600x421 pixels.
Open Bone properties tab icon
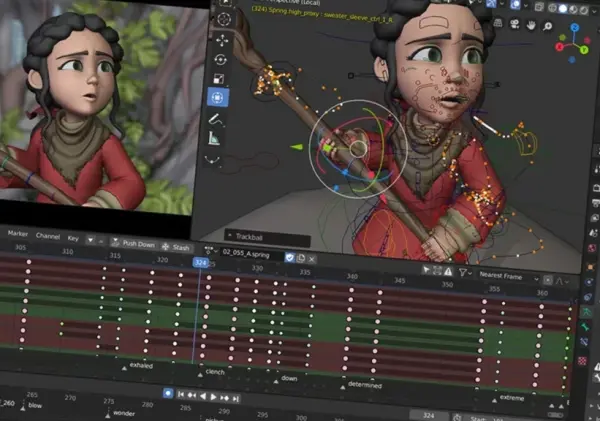[x=585, y=326]
